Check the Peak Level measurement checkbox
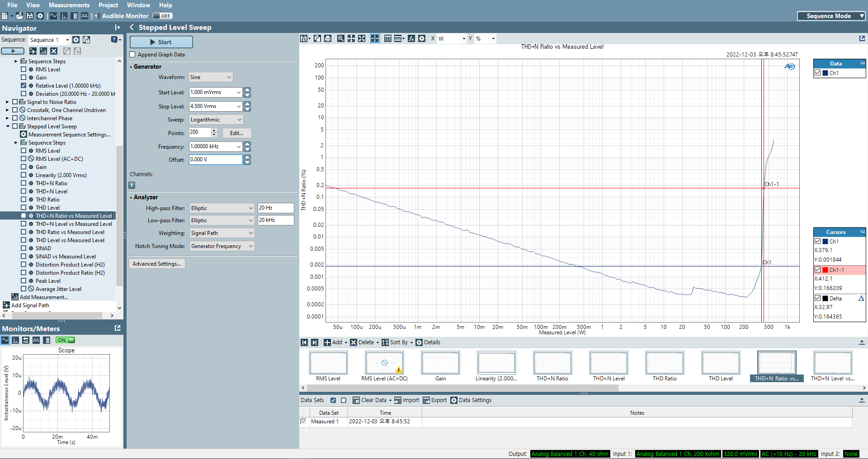 click(x=24, y=281)
